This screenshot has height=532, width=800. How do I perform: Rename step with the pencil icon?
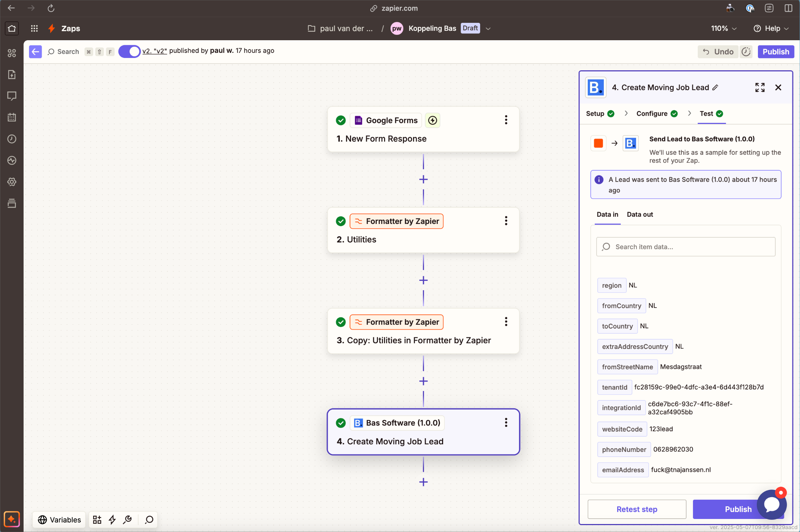(x=715, y=87)
